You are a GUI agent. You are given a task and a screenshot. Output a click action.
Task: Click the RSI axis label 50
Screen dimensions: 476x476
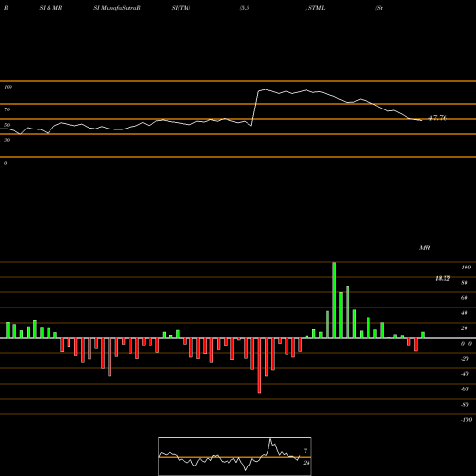click(7, 125)
